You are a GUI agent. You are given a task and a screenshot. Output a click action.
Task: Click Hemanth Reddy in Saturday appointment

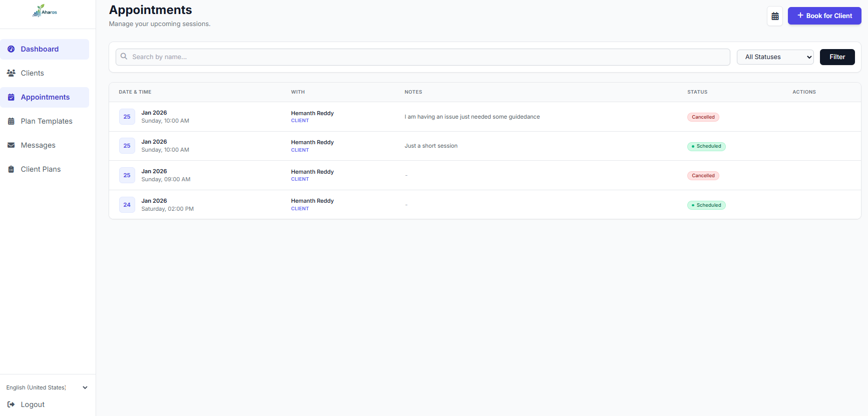pos(312,201)
